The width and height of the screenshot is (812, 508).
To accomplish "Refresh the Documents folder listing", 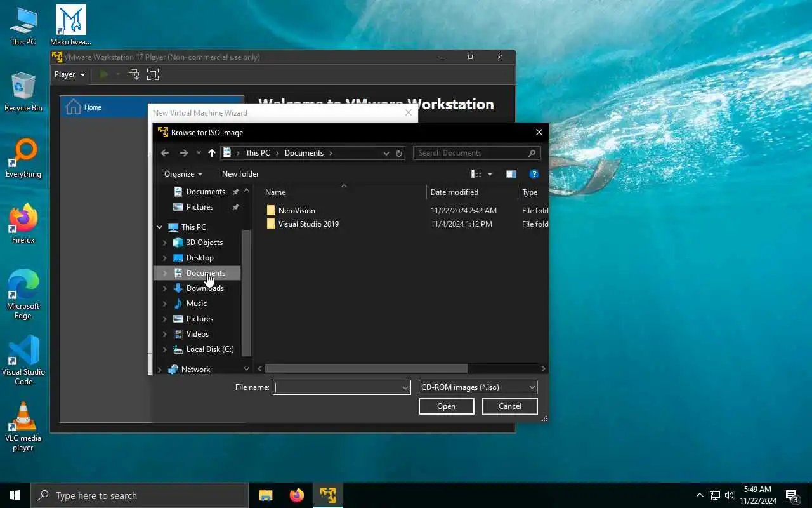I will click(x=399, y=153).
